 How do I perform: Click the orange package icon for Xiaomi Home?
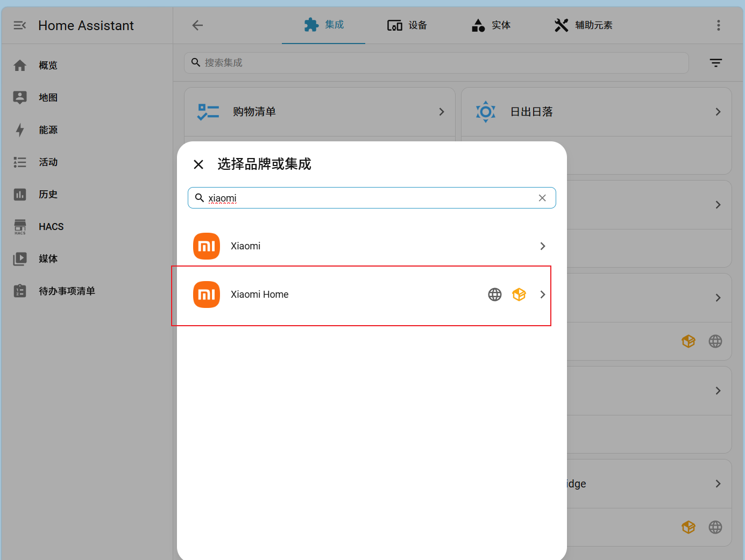click(519, 295)
